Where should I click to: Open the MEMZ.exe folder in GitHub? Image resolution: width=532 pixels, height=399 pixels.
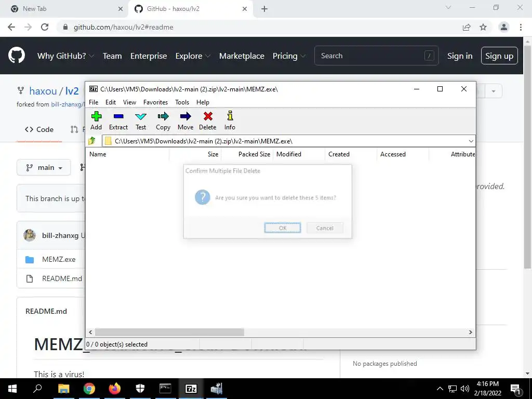(59, 259)
